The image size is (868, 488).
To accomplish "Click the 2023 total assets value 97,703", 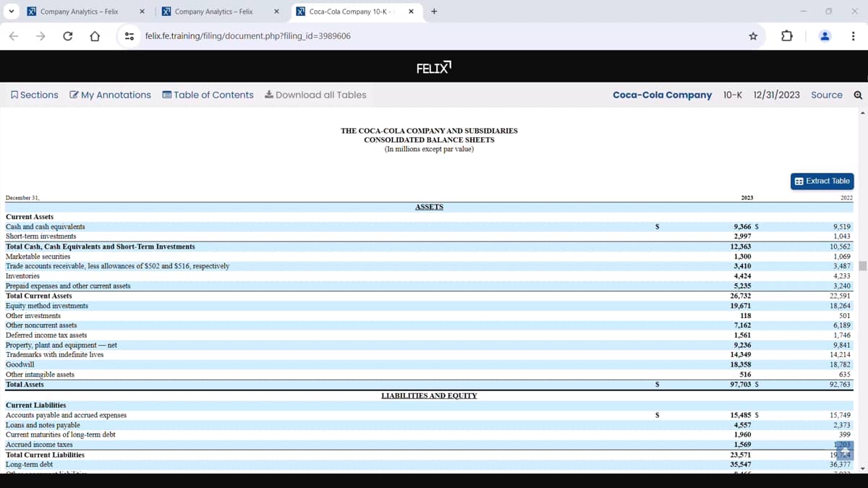I will (x=741, y=385).
